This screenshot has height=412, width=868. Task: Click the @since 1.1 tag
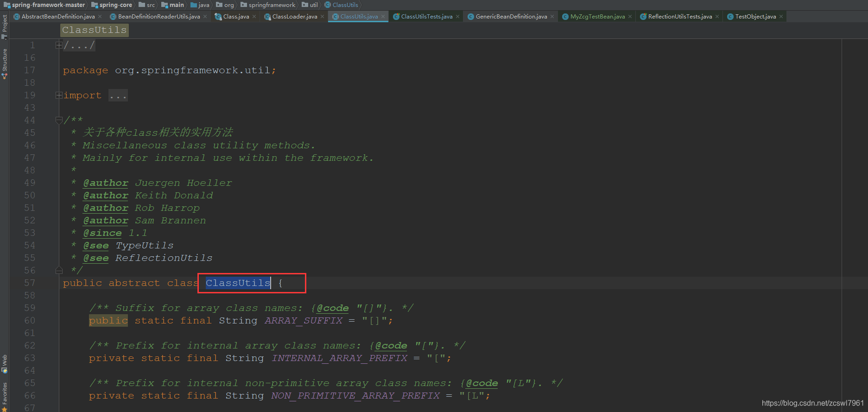115,233
